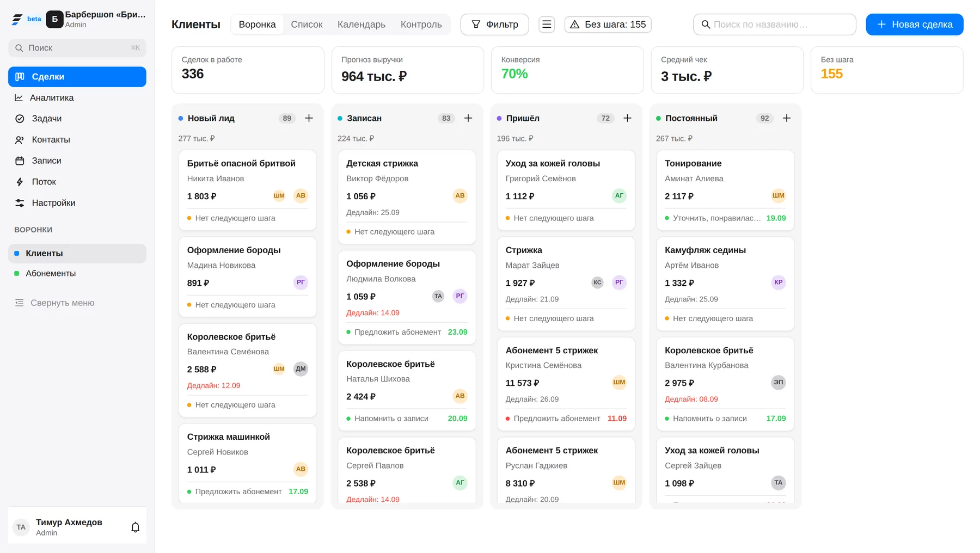Add a deal to Новый лид column
Image resolution: width=980 pixels, height=553 pixels.
[x=309, y=118]
